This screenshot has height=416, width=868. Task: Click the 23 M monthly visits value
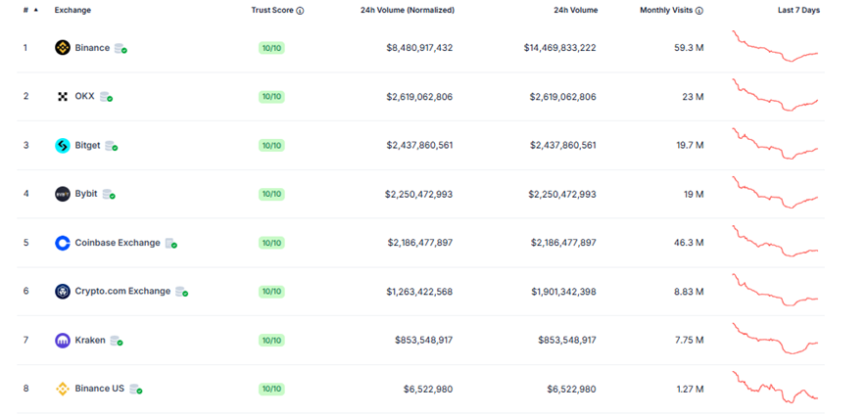693,97
